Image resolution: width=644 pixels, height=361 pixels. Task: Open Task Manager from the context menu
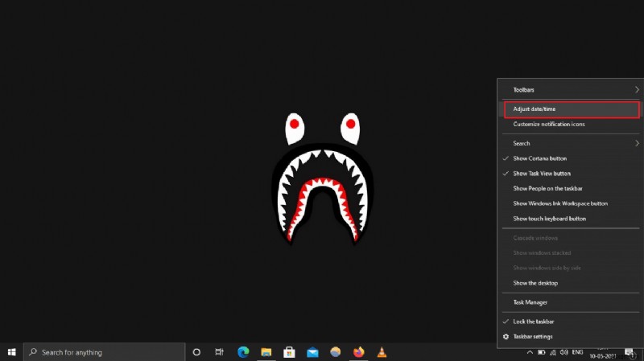(x=530, y=302)
